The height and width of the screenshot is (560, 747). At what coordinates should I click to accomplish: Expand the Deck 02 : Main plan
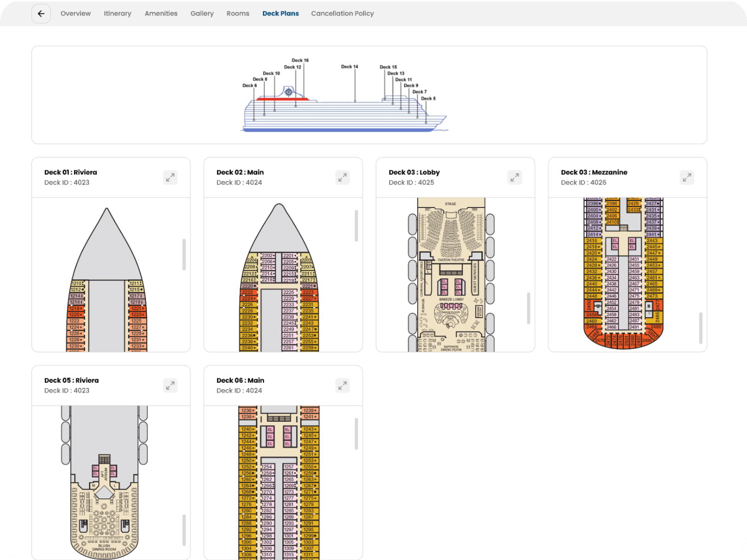342,178
